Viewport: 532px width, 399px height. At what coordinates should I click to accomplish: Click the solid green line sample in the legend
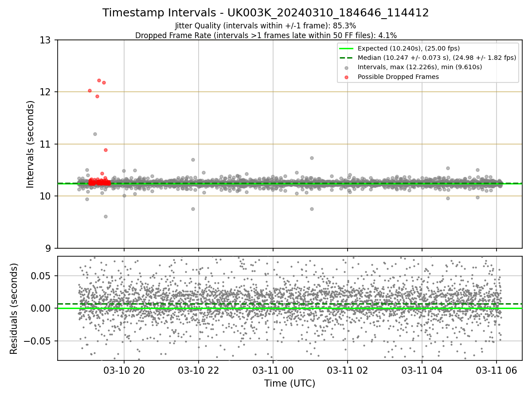point(346,49)
